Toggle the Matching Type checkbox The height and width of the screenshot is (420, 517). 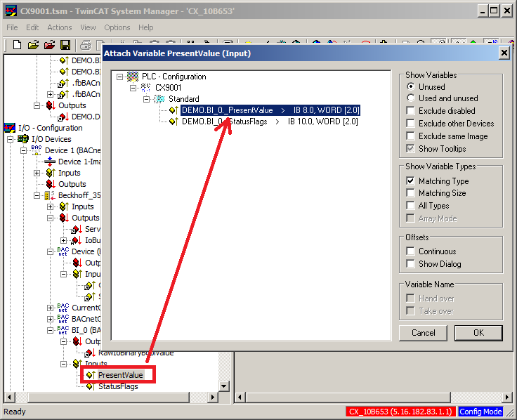click(410, 181)
